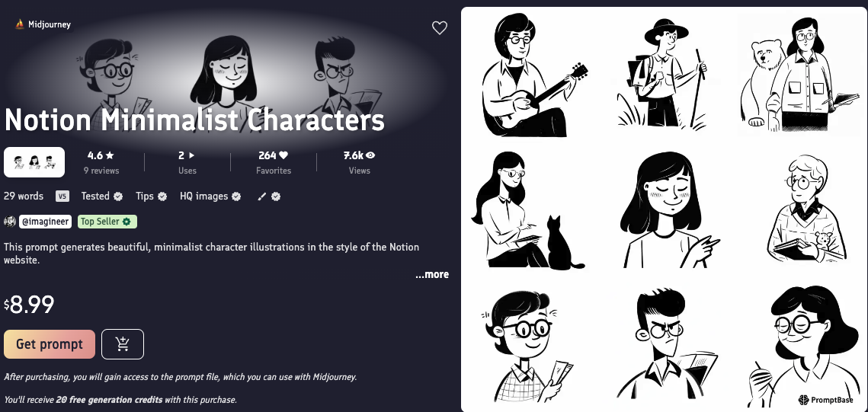
Task: Favorite this prompt with the heart icon
Action: [x=440, y=27]
